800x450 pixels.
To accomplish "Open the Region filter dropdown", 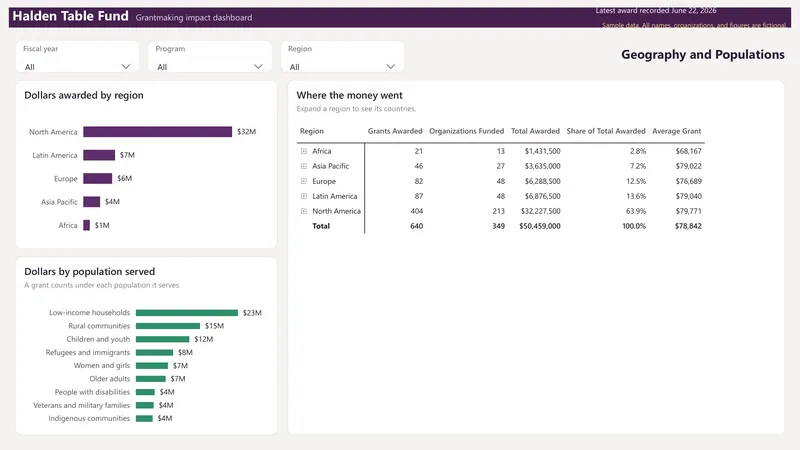I will pyautogui.click(x=342, y=67).
